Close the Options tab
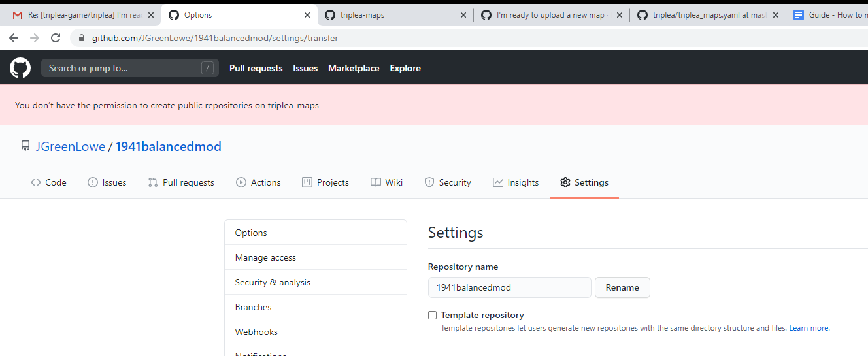This screenshot has width=868, height=356. pos(307,15)
